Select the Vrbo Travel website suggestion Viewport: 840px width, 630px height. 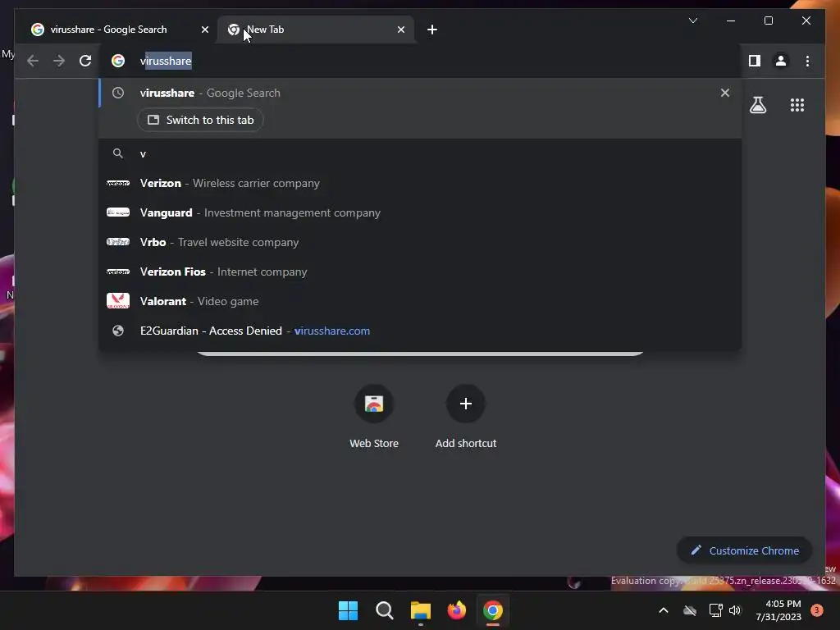(x=420, y=242)
